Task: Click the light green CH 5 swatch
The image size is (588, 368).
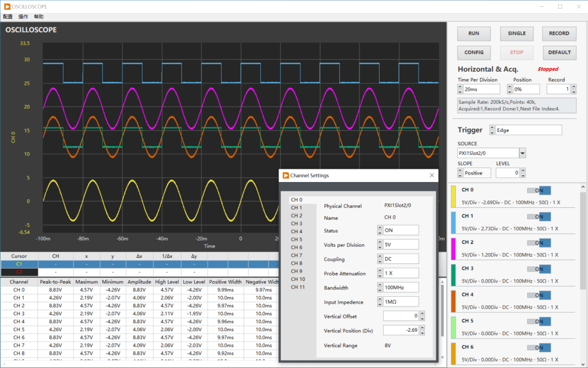Action: (454, 328)
